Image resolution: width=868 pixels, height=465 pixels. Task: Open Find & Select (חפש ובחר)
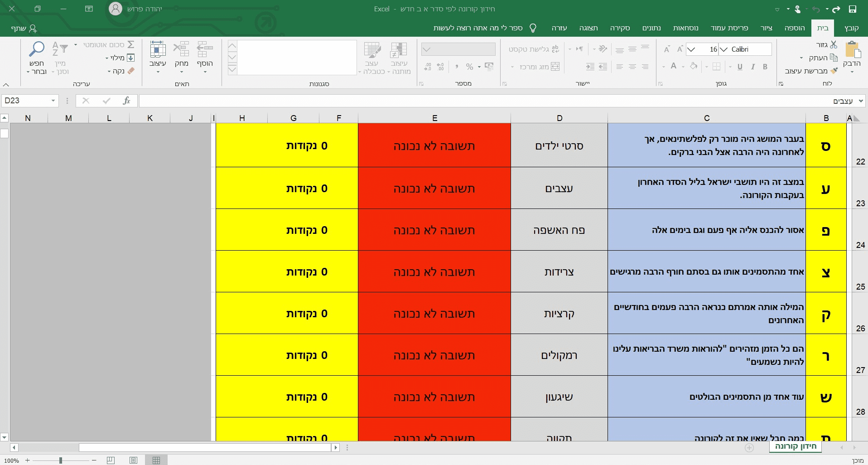coord(37,58)
